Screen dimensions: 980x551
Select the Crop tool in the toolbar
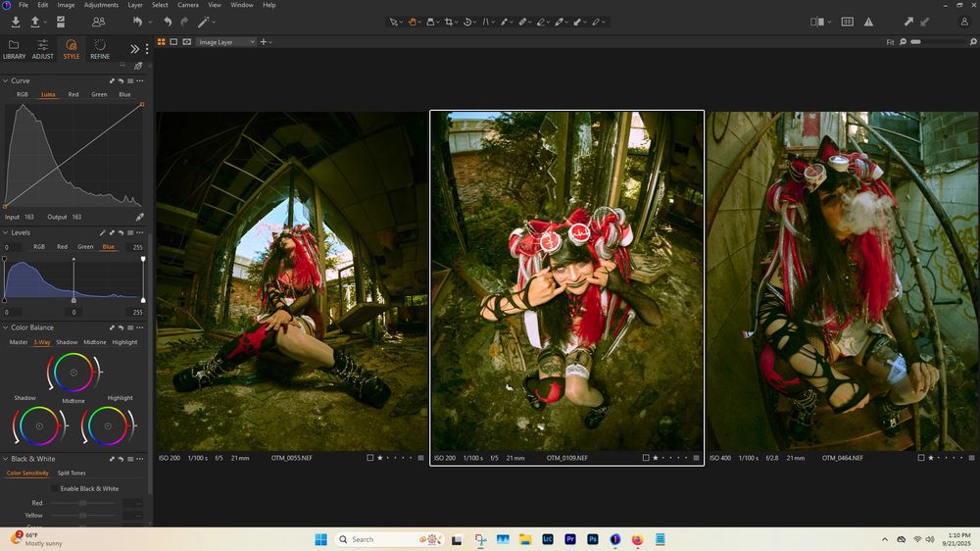point(449,22)
